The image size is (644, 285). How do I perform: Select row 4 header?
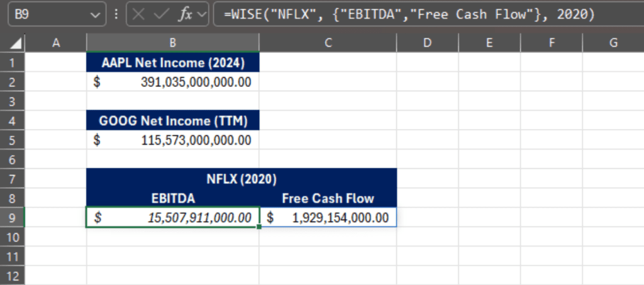(x=13, y=121)
